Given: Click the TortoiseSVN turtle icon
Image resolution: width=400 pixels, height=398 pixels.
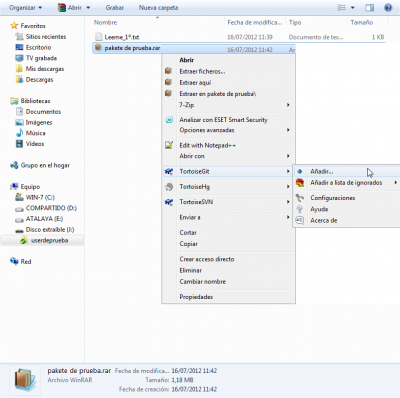Looking at the screenshot, I should [x=169, y=202].
